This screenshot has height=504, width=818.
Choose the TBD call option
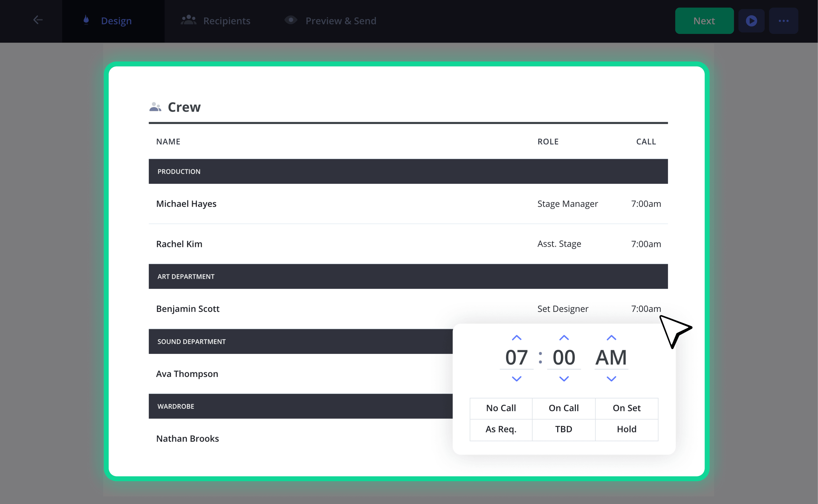pyautogui.click(x=563, y=429)
